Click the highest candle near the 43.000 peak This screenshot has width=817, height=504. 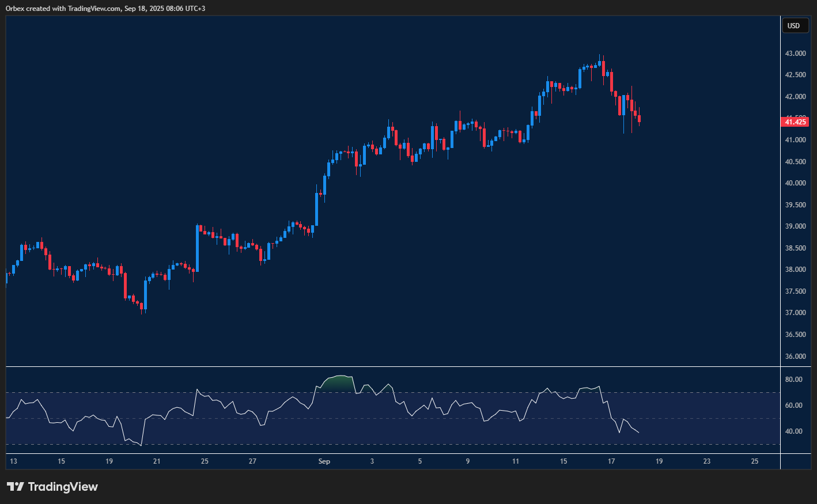click(600, 63)
